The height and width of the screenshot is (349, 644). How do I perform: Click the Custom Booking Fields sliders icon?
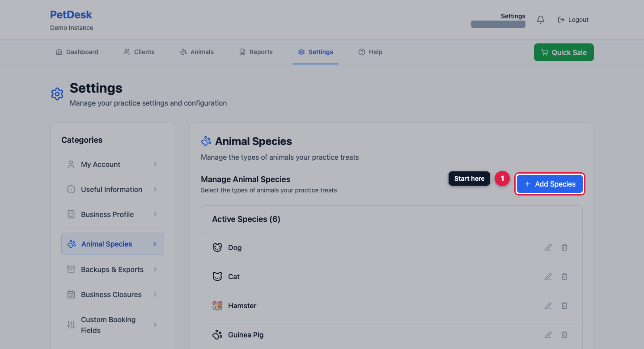(x=71, y=325)
